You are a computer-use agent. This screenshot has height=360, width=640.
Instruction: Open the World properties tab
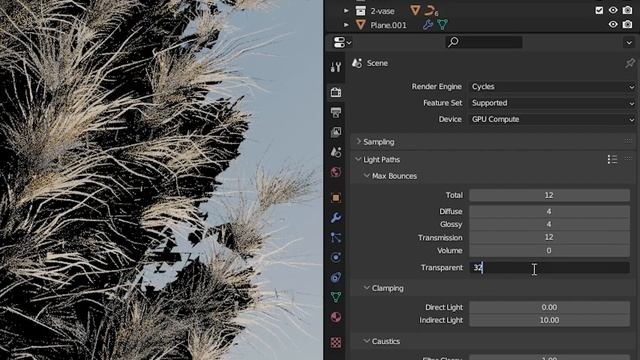click(336, 172)
